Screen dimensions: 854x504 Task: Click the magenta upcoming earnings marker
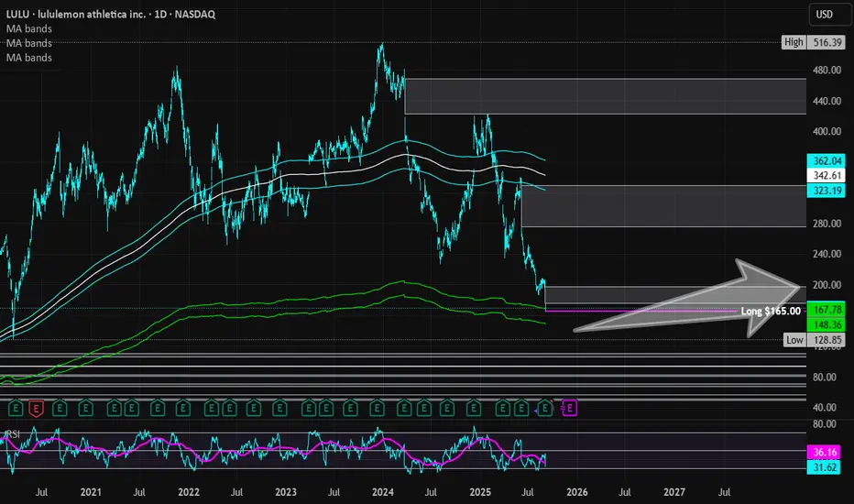click(569, 406)
